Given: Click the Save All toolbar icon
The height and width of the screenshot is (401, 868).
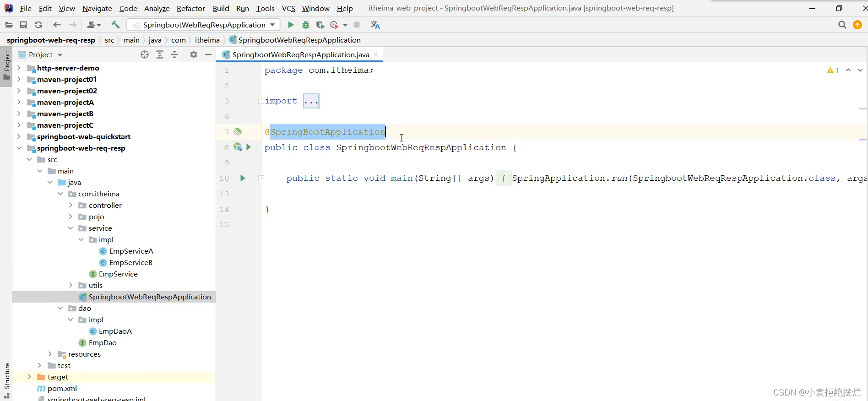Looking at the screenshot, I should click(23, 25).
